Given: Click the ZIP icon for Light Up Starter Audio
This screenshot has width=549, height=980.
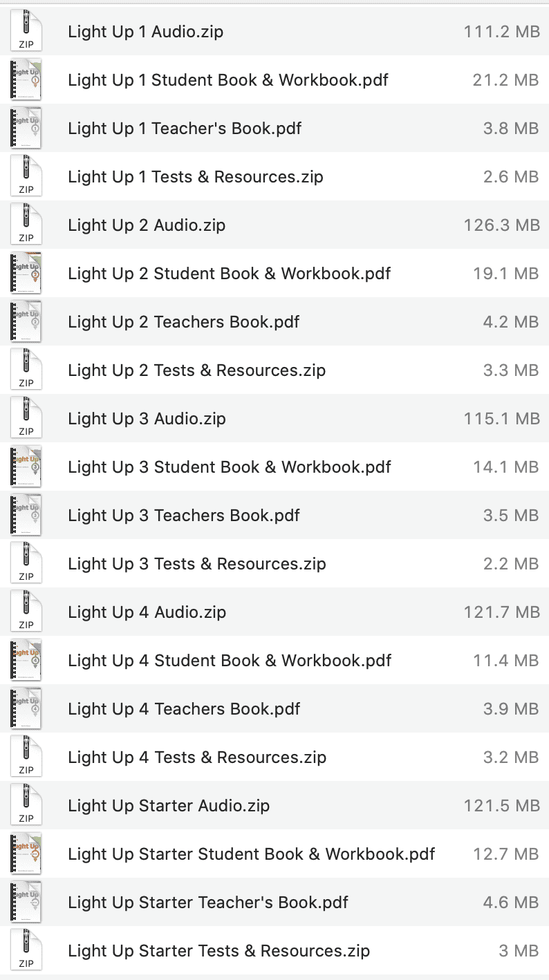Looking at the screenshot, I should pos(25,805).
